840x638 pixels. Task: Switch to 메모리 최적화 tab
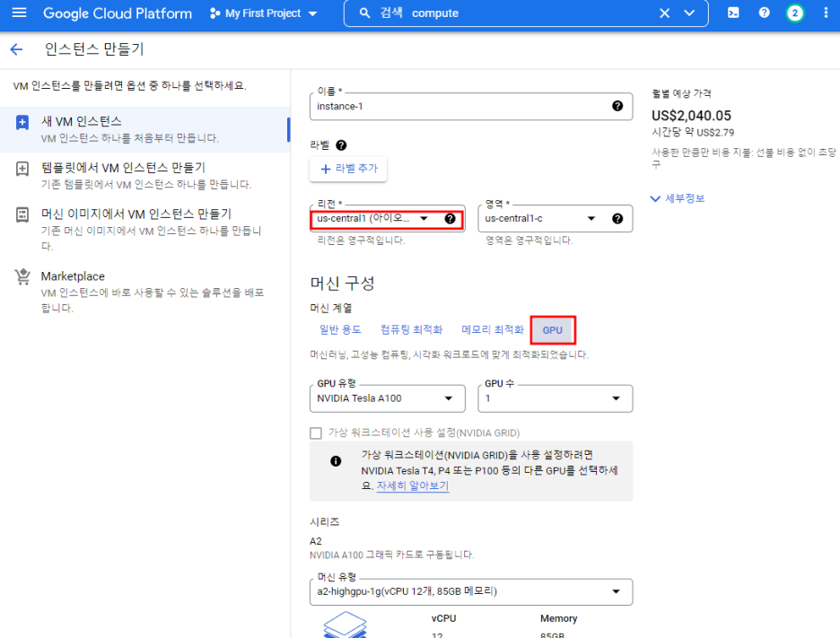(x=493, y=330)
